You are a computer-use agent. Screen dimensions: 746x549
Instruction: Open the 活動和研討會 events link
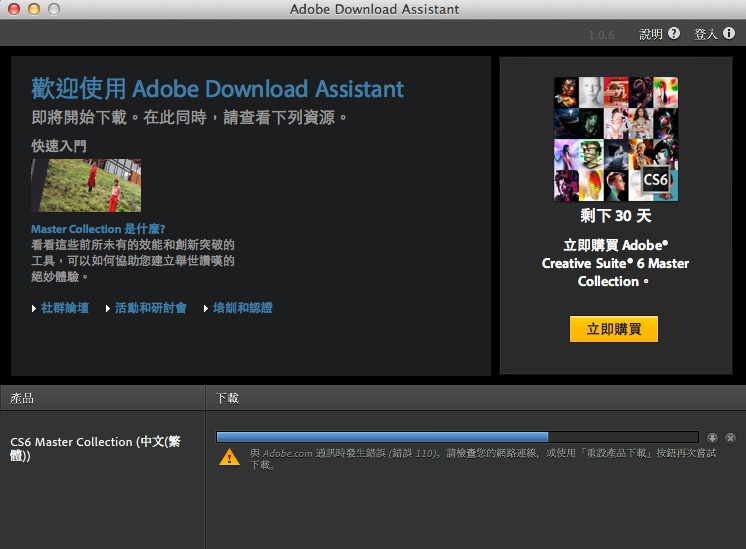tap(150, 308)
